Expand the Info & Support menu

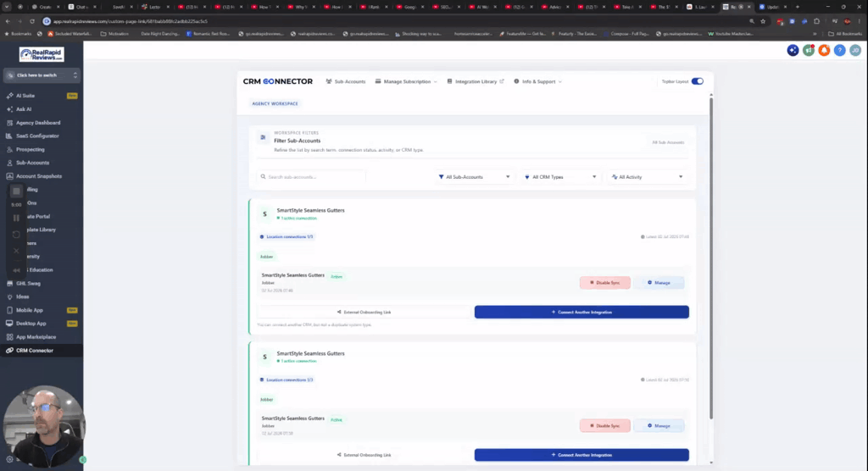point(537,81)
